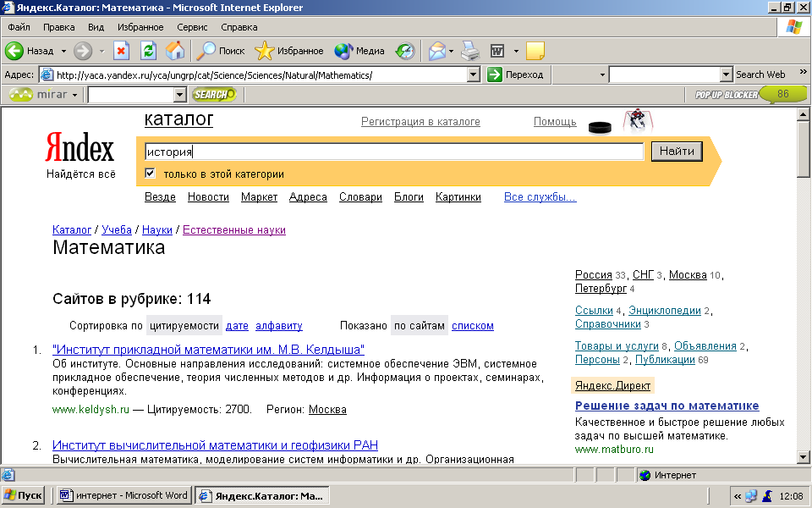812x508 pixels.
Task: Open the Сервис menu
Action: [x=192, y=27]
